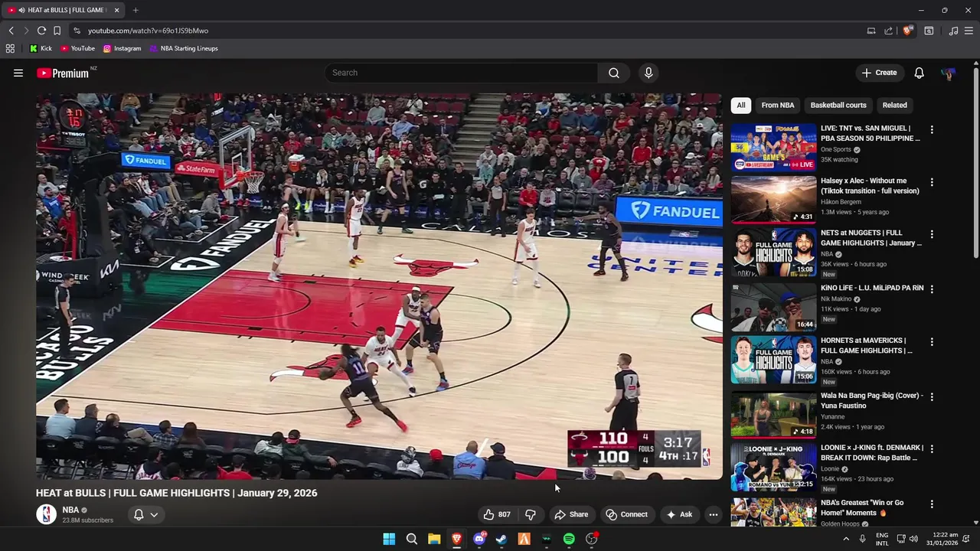Image resolution: width=980 pixels, height=551 pixels.
Task: Open the Create dropdown button
Action: tap(879, 73)
